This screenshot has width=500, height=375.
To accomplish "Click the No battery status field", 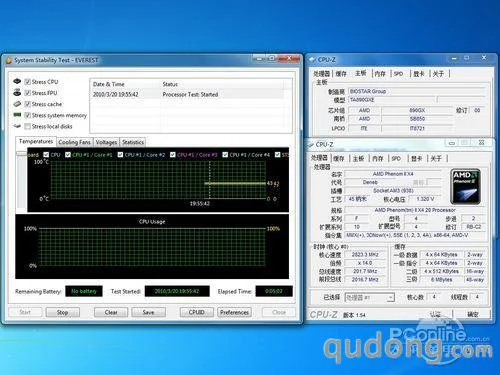I will 84,291.
